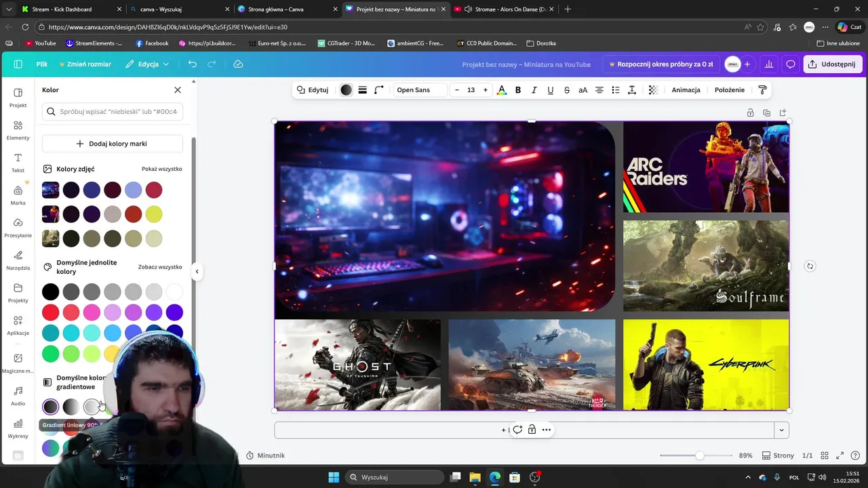This screenshot has height=488, width=868.
Task: Click the copy style paint roller
Action: click(762, 90)
